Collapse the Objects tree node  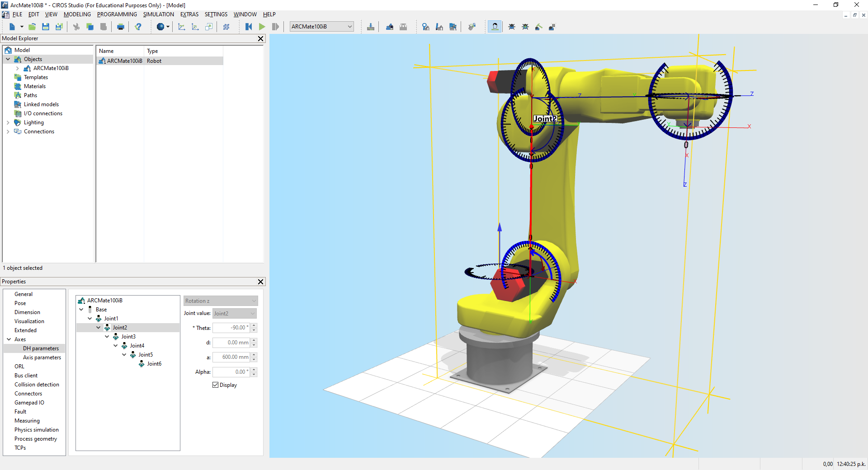point(8,59)
